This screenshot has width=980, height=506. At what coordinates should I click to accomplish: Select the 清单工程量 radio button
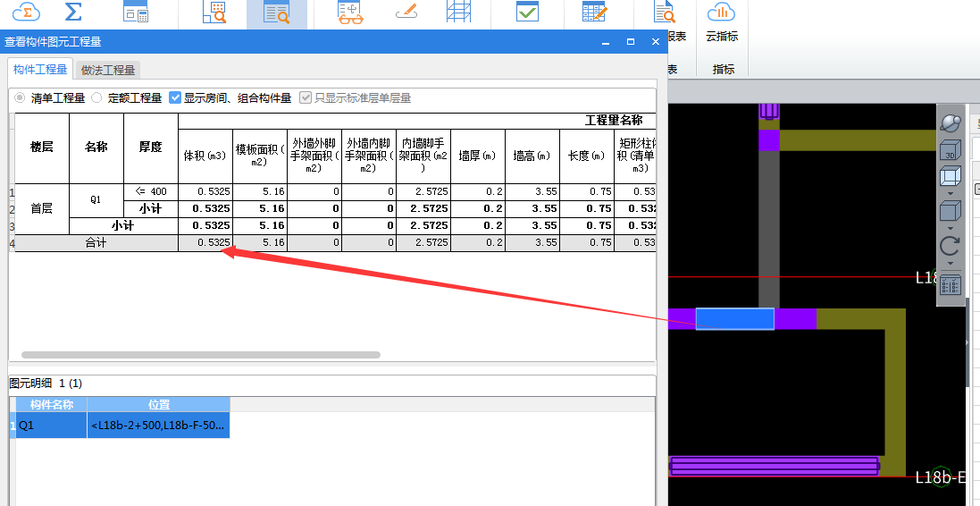(21, 98)
